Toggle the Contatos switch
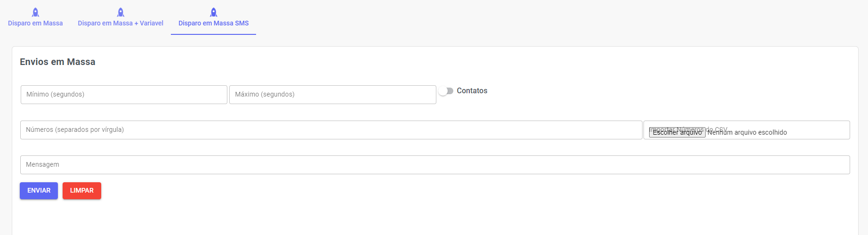 (445, 91)
